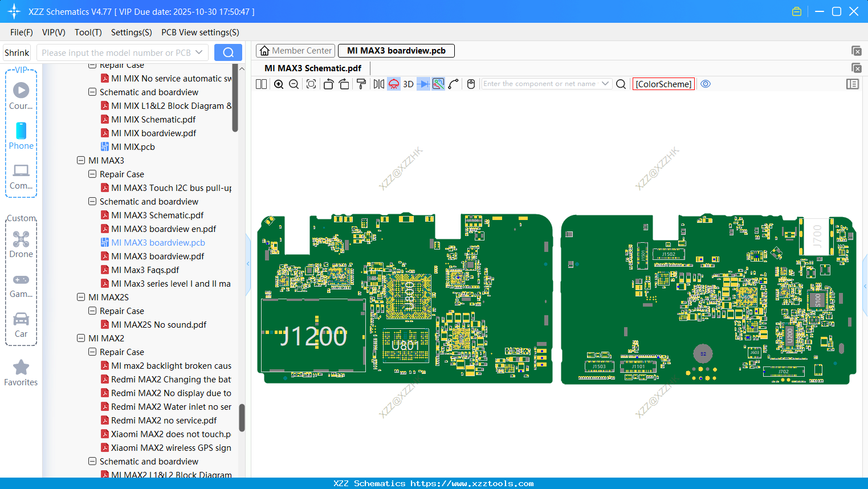
Task: Click the J1200 connector on the board
Action: click(x=313, y=336)
